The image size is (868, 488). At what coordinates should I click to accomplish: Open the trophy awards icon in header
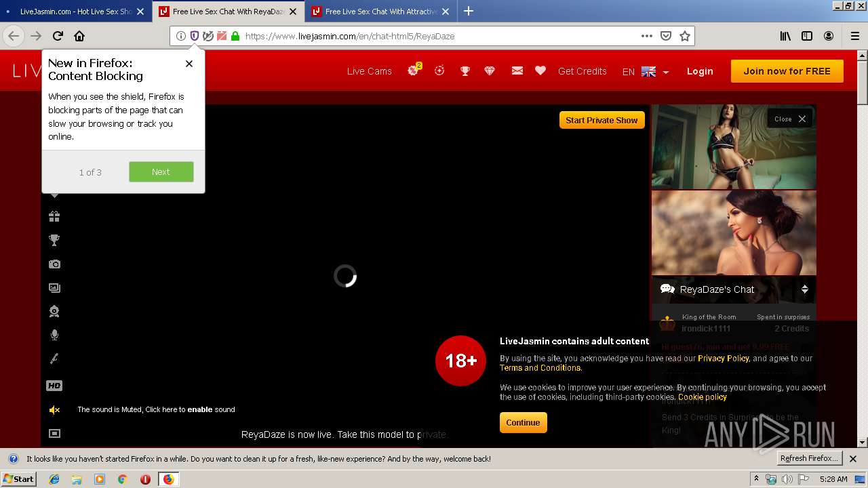[465, 70]
